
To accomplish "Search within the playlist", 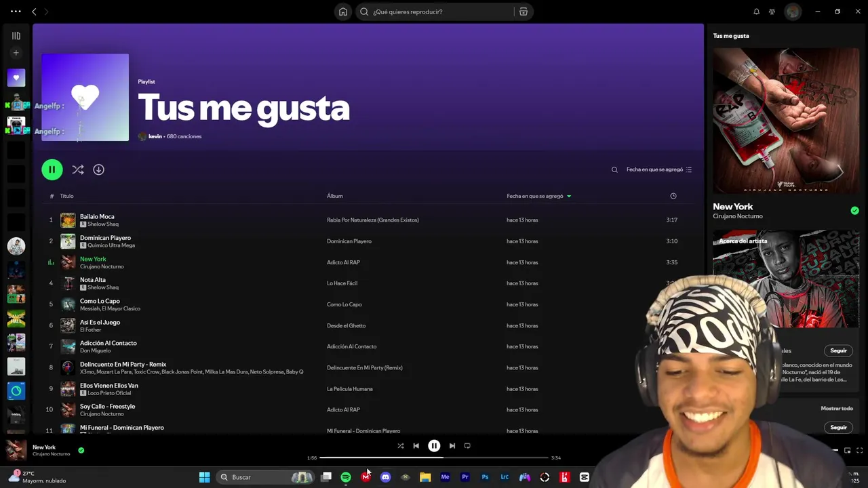I will [x=614, y=169].
